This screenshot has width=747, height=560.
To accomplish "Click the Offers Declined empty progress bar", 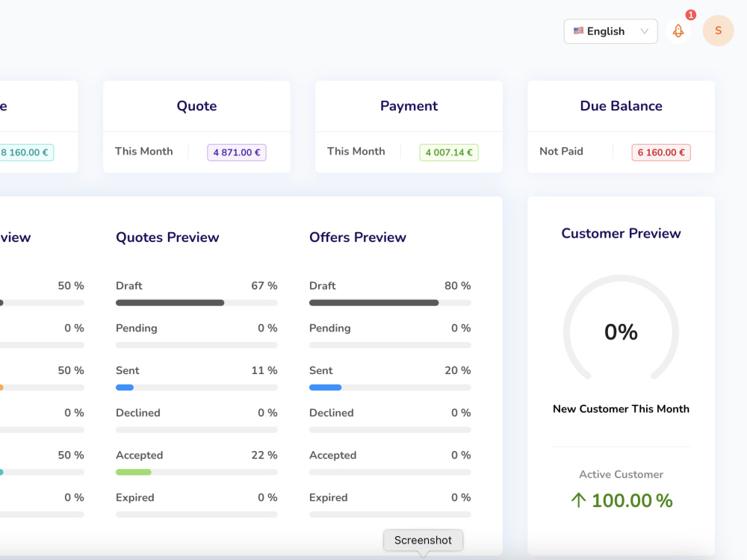I will coord(390,430).
